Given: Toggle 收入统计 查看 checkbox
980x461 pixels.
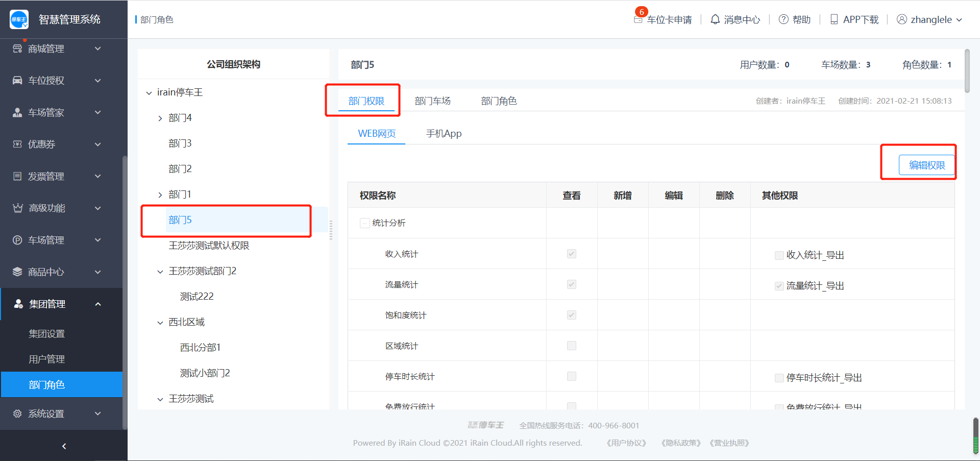Looking at the screenshot, I should click(x=572, y=254).
